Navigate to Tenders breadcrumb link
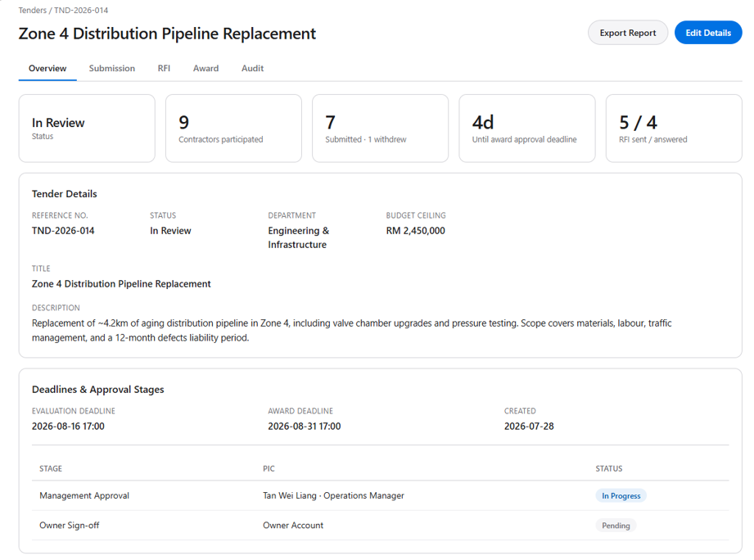 tap(32, 10)
